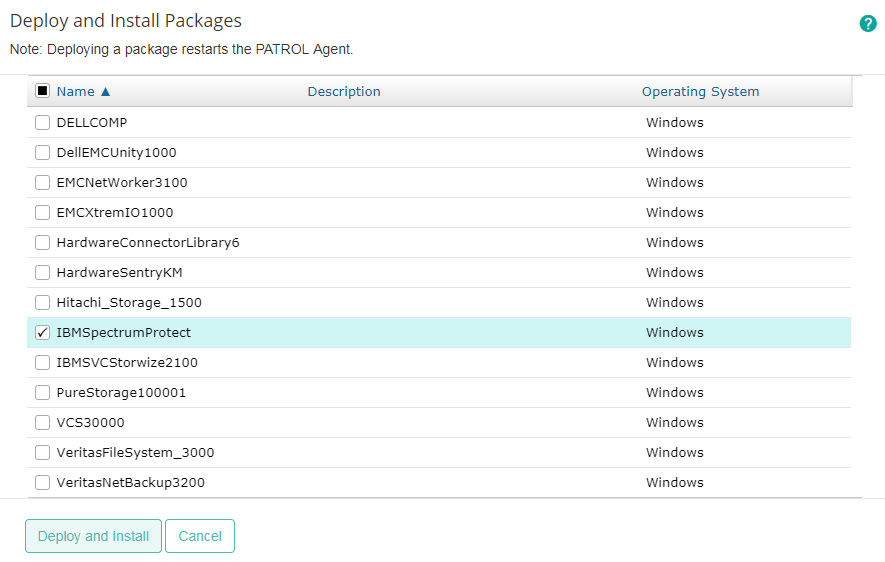Select the DellEMCUnity1000 package name
The image size is (885, 562).
[116, 152]
